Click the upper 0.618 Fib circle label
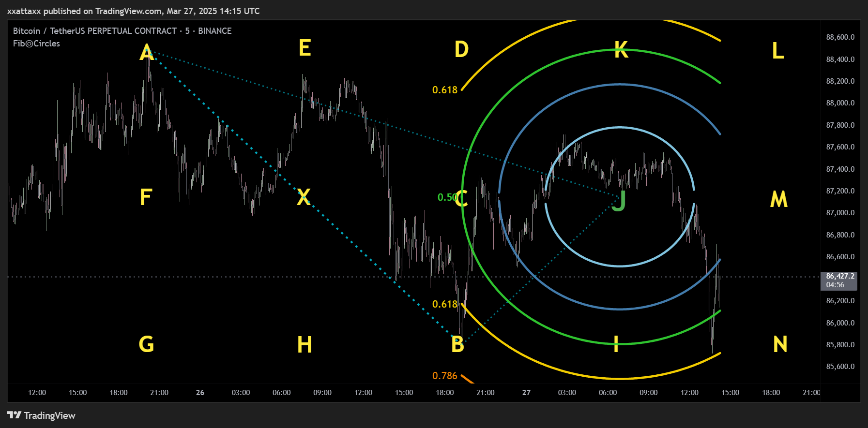 445,90
